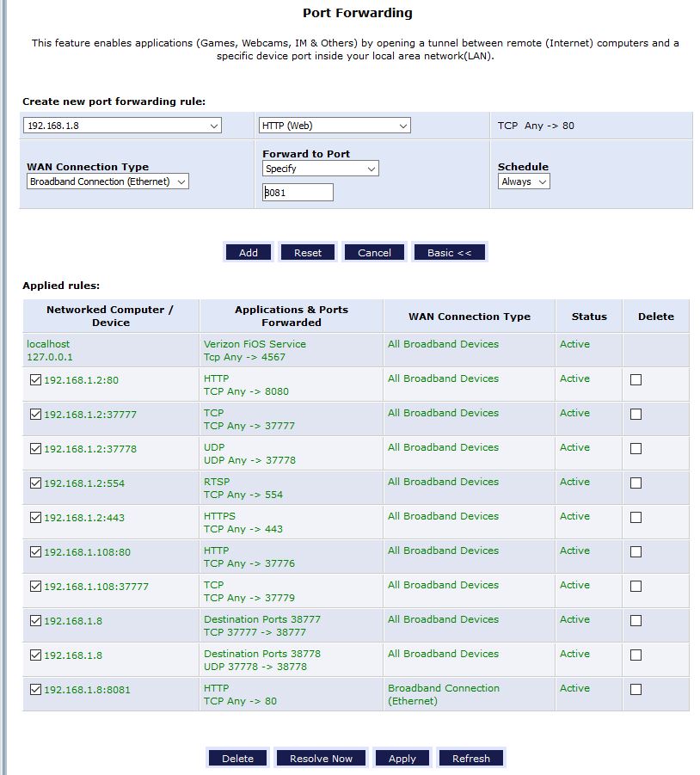Click the Apply button
The width and height of the screenshot is (700, 775).
pos(402,758)
